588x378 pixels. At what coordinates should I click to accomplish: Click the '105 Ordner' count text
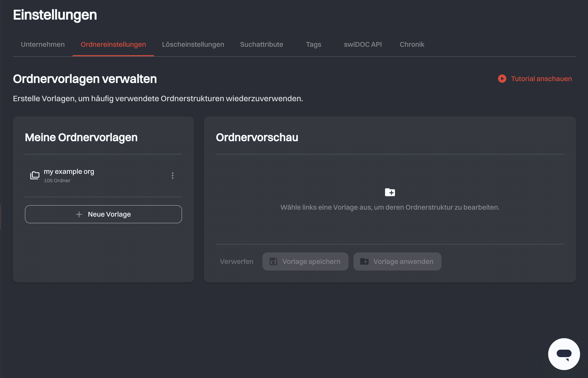[57, 181]
